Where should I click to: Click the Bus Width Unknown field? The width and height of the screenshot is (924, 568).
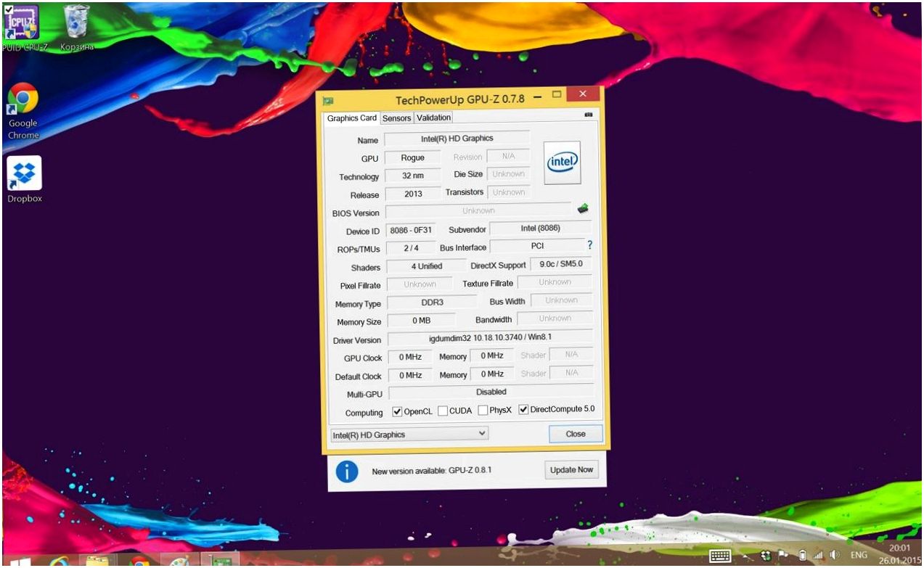561,300
